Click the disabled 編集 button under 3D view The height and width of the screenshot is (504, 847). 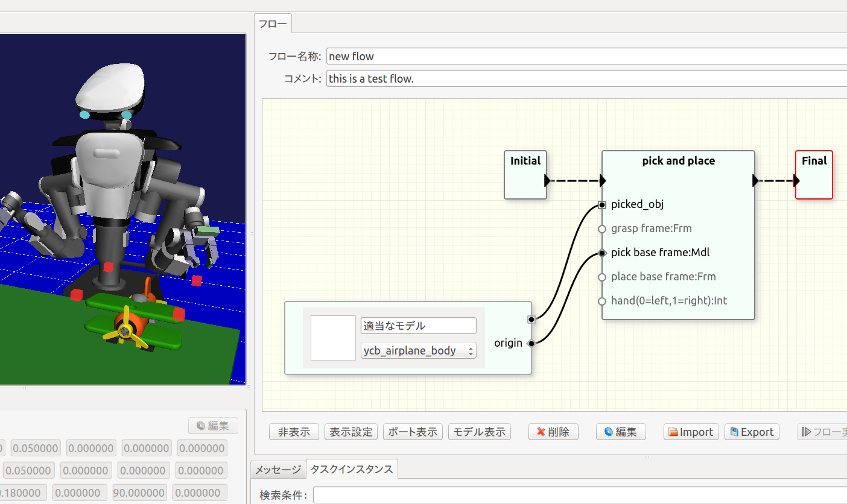[213, 426]
